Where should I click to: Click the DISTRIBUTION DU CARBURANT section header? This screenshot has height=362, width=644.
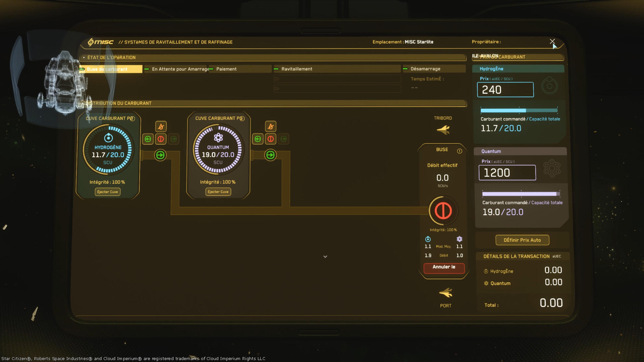[x=273, y=103]
